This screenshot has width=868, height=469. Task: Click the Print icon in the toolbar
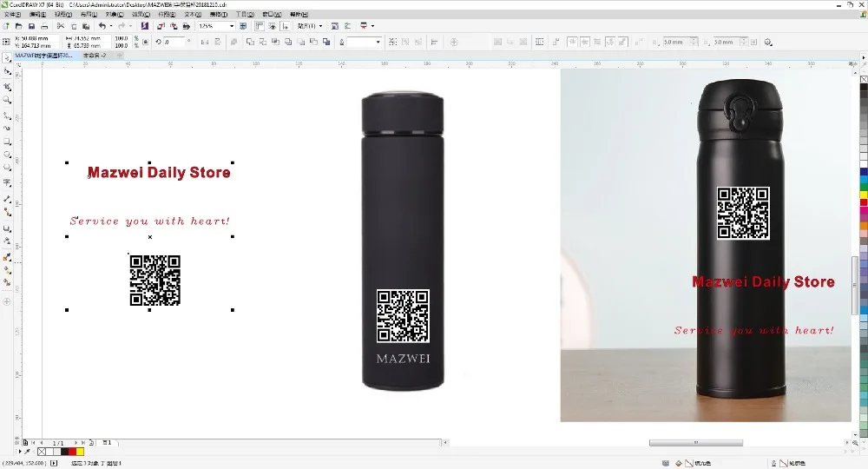(44, 26)
